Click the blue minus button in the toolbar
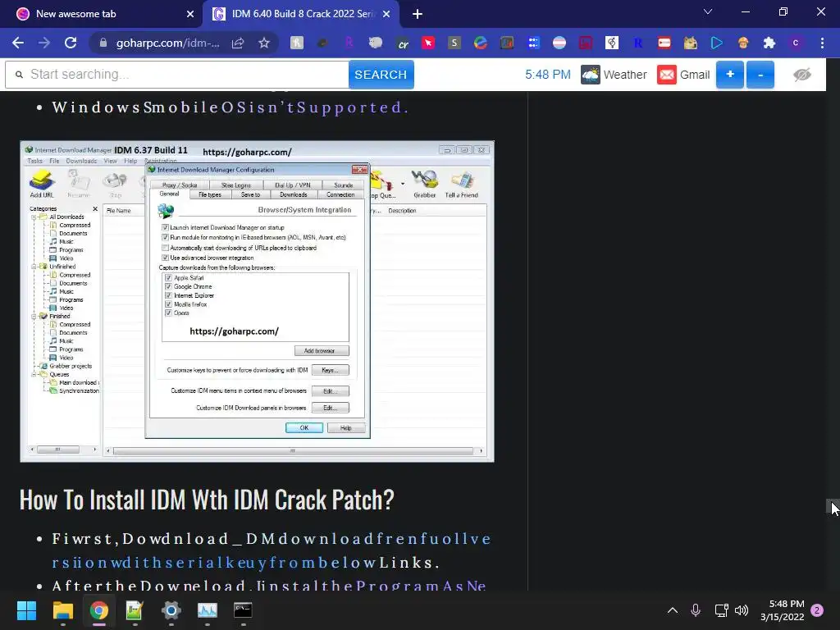840x630 pixels. point(760,75)
